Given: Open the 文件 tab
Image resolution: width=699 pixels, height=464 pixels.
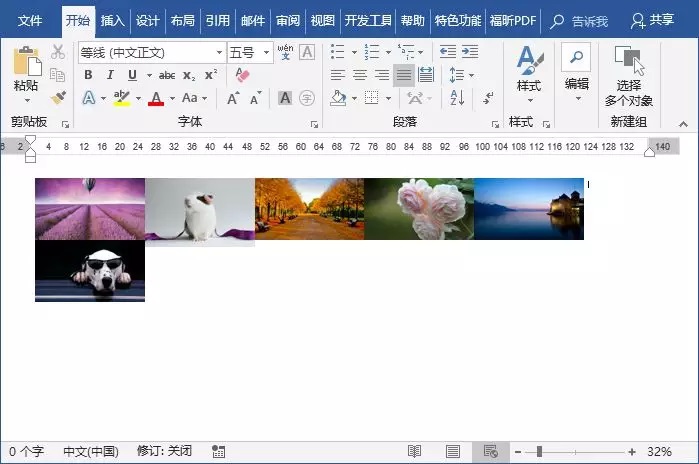Looking at the screenshot, I should click(x=30, y=21).
